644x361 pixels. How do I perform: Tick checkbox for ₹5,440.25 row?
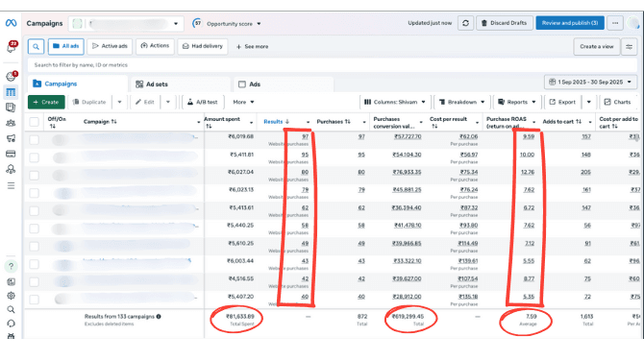tap(34, 229)
